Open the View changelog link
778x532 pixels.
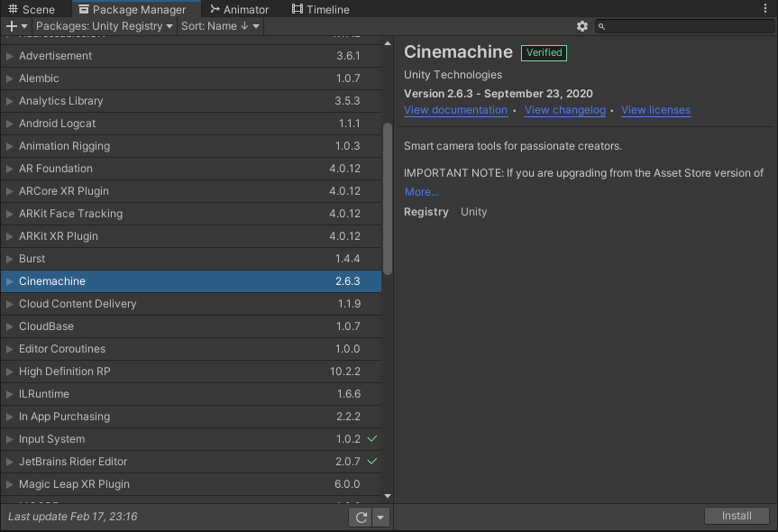coord(564,110)
